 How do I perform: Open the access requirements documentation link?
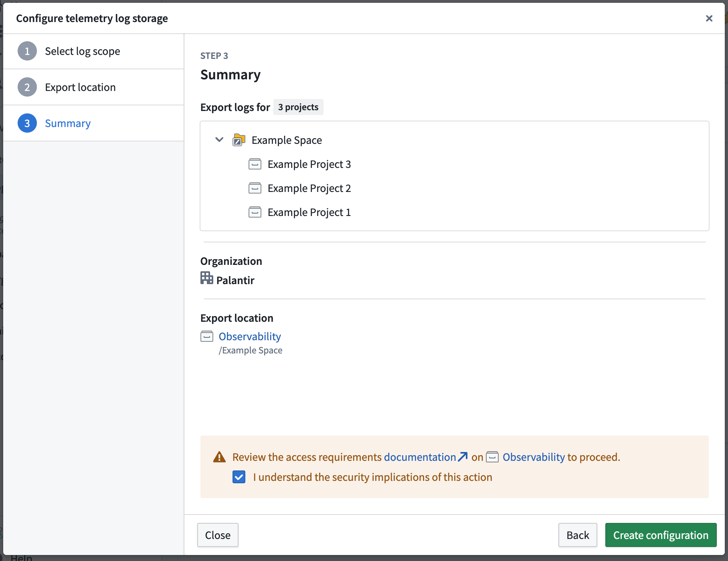(420, 457)
